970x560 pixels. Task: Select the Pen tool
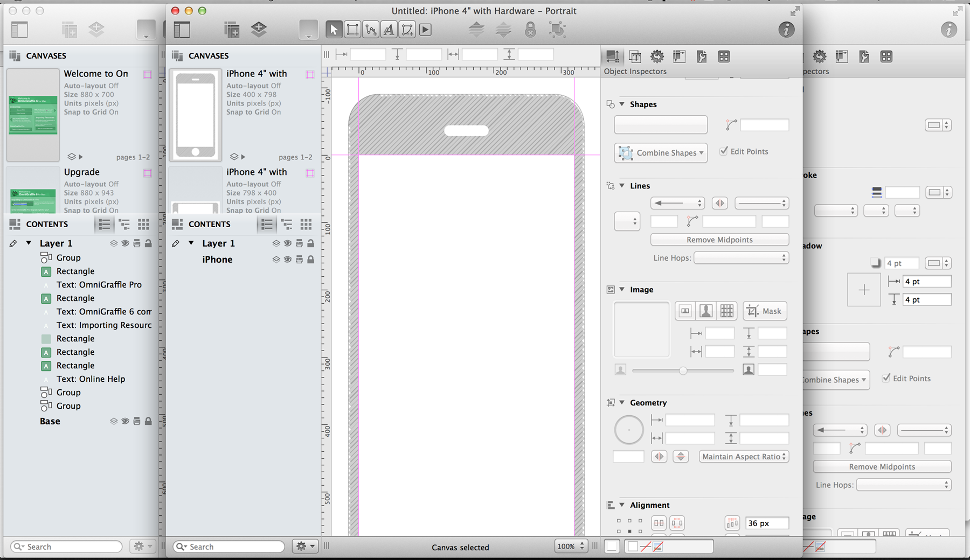point(407,30)
